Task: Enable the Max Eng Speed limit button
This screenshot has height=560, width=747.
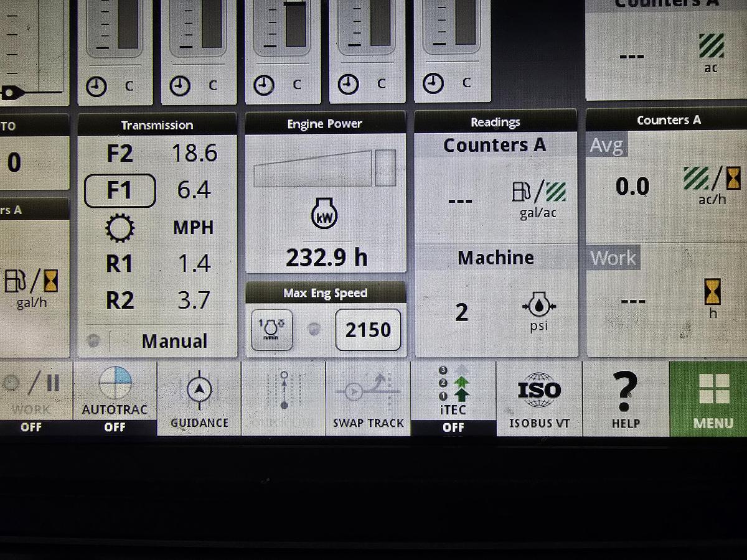Action: tap(271, 329)
